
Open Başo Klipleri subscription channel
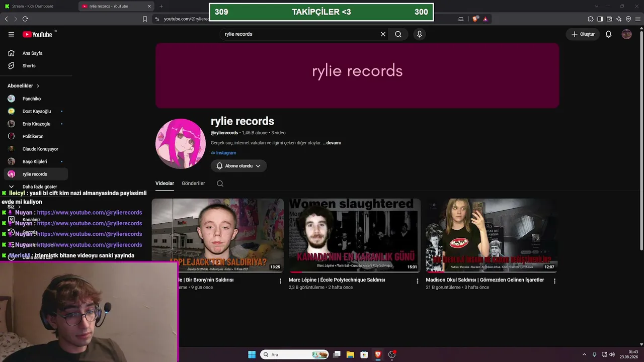pyautogui.click(x=36, y=161)
